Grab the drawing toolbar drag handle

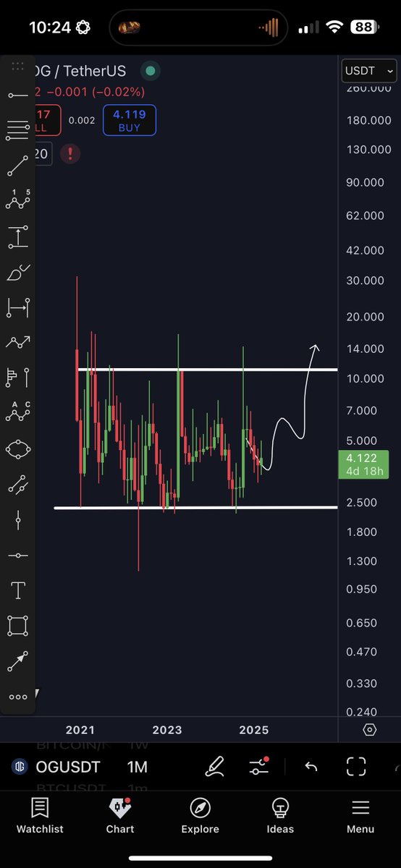[17, 66]
